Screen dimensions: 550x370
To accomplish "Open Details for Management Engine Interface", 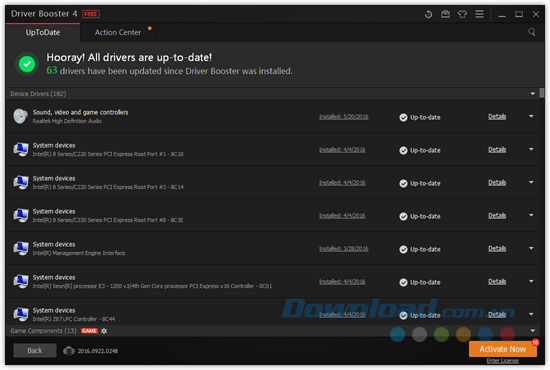I will pos(497,248).
